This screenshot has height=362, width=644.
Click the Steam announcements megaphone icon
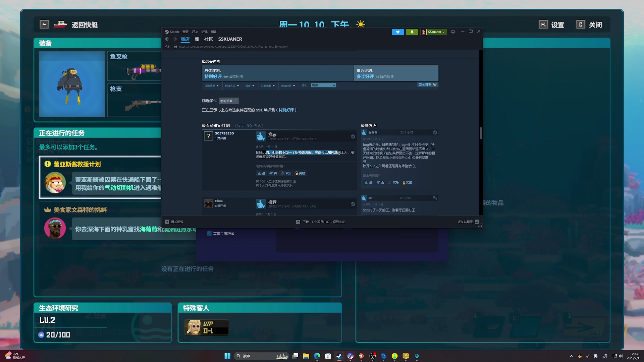(398, 32)
